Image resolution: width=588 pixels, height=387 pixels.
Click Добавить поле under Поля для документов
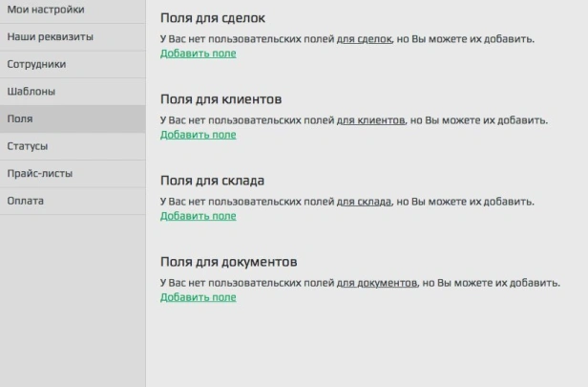(198, 297)
